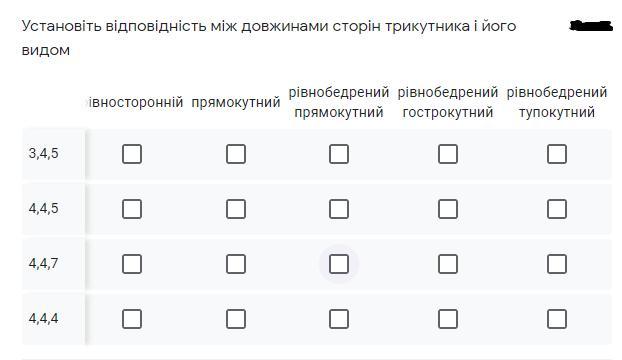Check рівнобедрений гострокутний for row 4,4,5
Viewport: 622px width, 360px height.
point(448,209)
